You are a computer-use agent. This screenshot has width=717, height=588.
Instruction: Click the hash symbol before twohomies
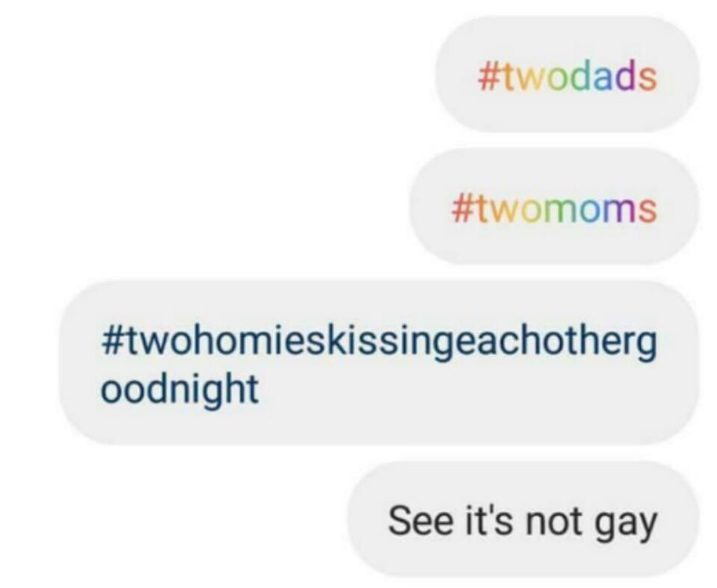pyautogui.click(x=111, y=341)
